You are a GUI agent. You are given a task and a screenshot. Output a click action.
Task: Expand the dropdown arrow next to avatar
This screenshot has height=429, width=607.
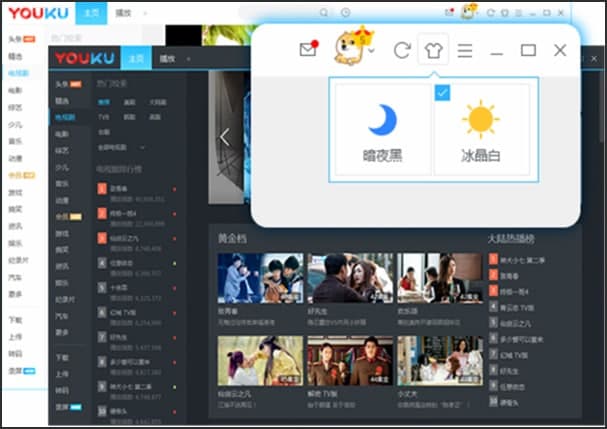pos(371,50)
